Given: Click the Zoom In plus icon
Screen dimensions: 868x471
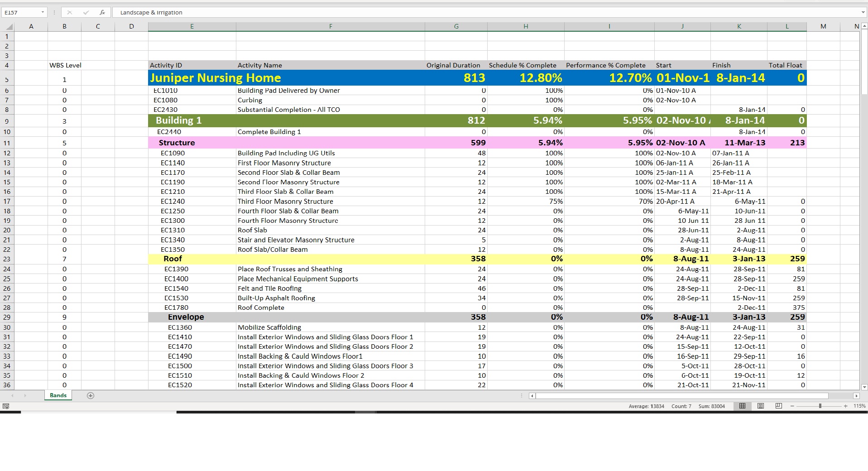Looking at the screenshot, I should [845, 406].
